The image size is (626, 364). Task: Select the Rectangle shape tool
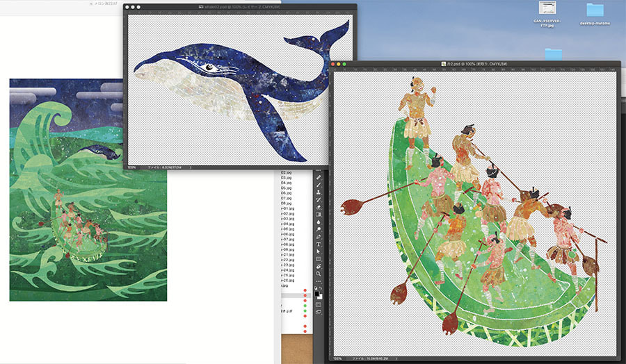coord(319,259)
